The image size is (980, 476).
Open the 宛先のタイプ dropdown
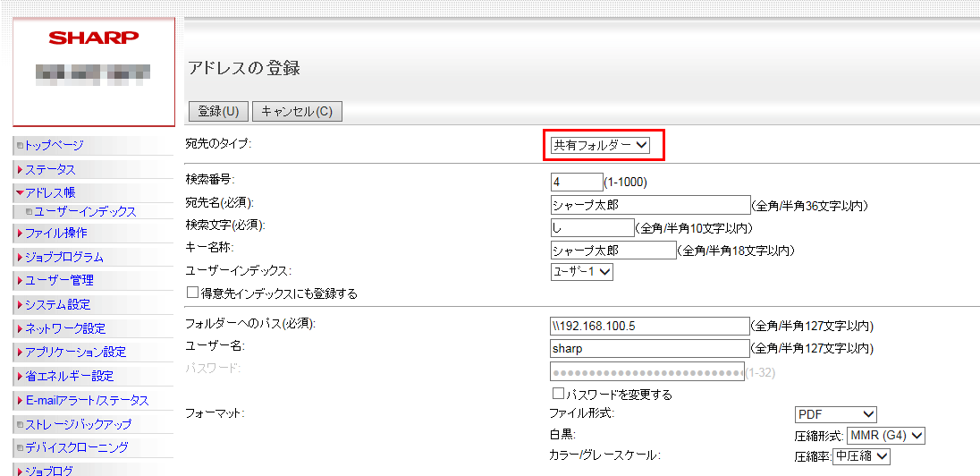pyautogui.click(x=600, y=145)
